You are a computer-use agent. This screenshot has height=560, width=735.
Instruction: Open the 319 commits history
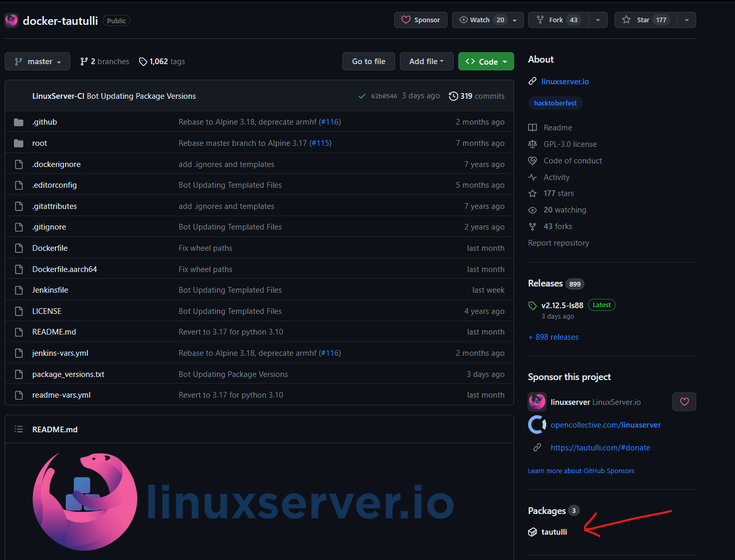tap(476, 96)
